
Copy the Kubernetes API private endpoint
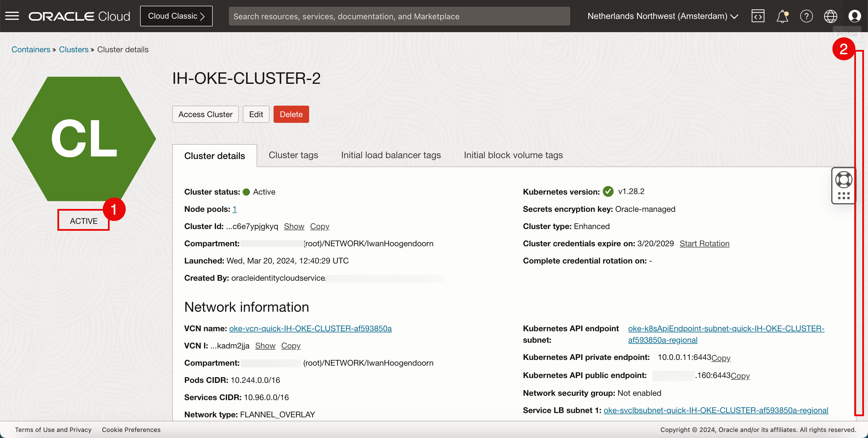[x=721, y=358]
